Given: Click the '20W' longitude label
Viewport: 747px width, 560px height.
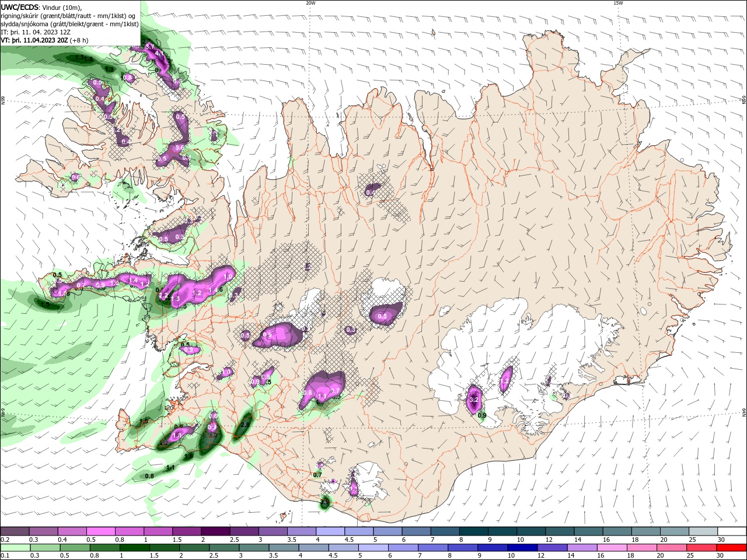Looking at the screenshot, I should pyautogui.click(x=310, y=3).
